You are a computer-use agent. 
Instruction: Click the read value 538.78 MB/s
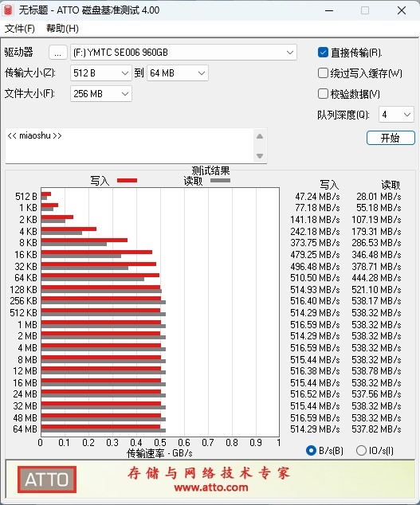(x=376, y=371)
